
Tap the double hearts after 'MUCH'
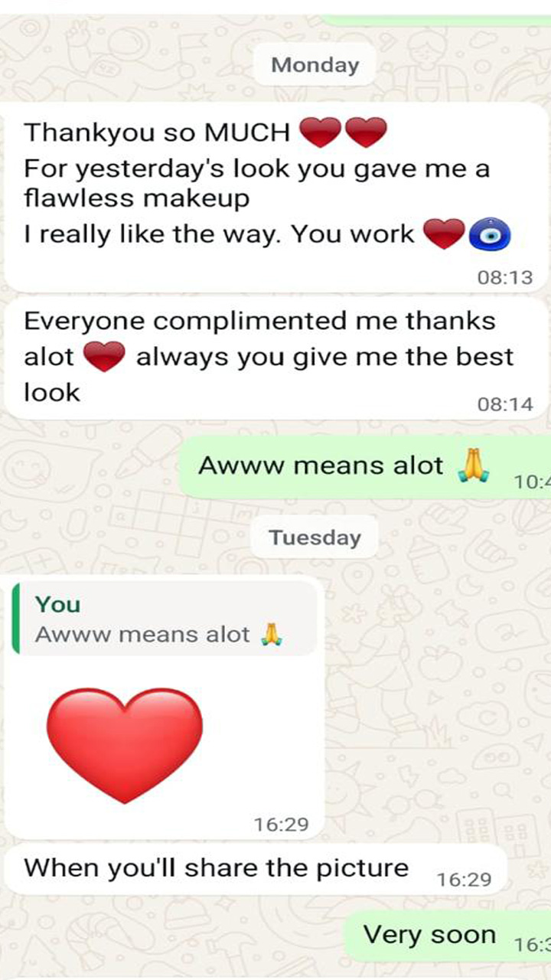point(343,132)
